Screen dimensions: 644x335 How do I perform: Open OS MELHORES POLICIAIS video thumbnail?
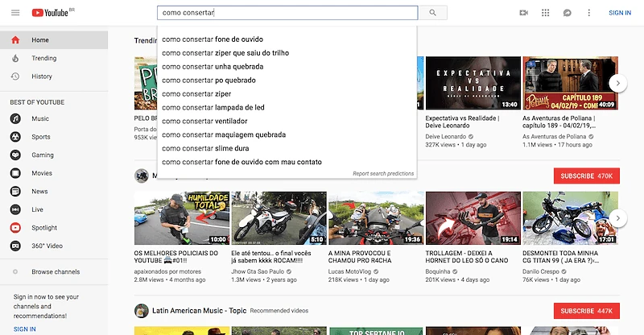[x=182, y=218]
